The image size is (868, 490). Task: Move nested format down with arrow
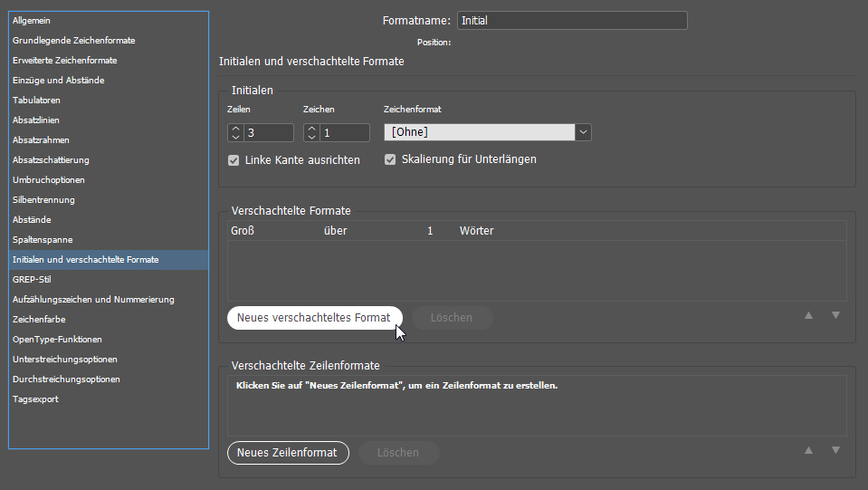coord(835,315)
